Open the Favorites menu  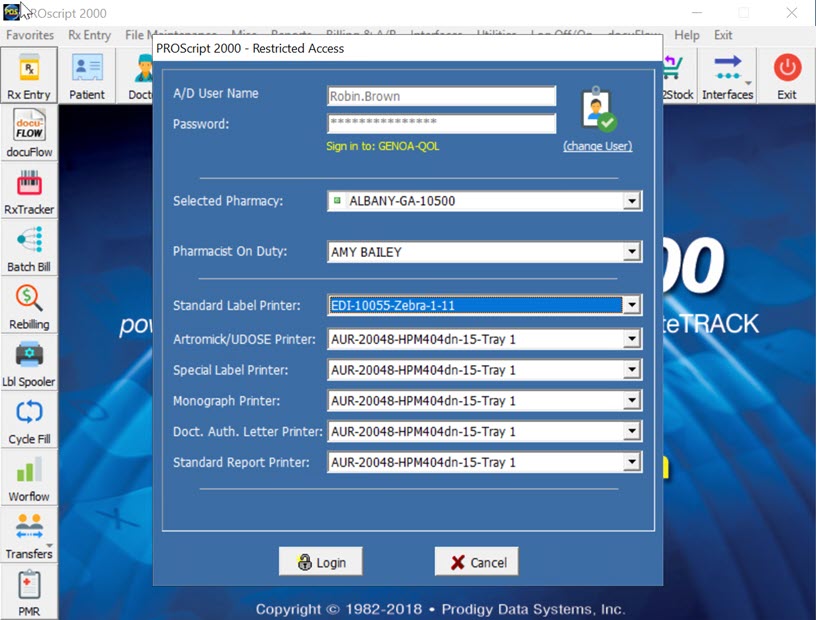click(30, 35)
